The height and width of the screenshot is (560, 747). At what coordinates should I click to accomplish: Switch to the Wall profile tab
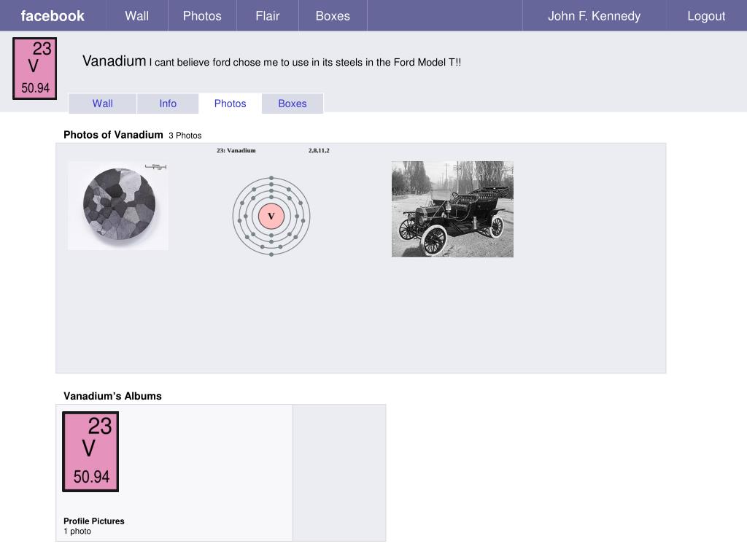coord(102,104)
